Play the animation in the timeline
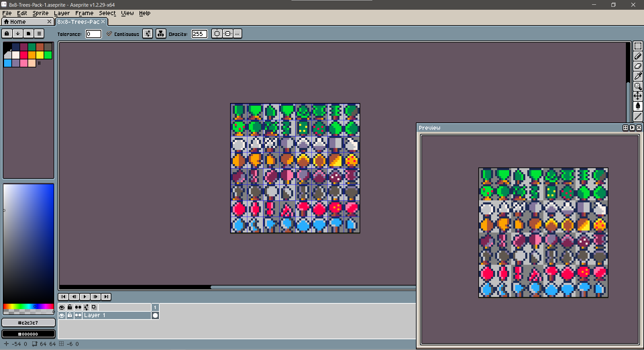 pos(85,297)
